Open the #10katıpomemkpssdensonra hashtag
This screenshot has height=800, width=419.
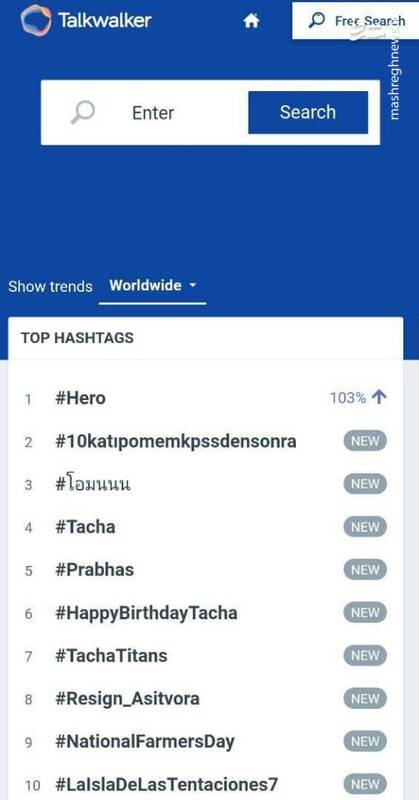pyautogui.click(x=176, y=441)
